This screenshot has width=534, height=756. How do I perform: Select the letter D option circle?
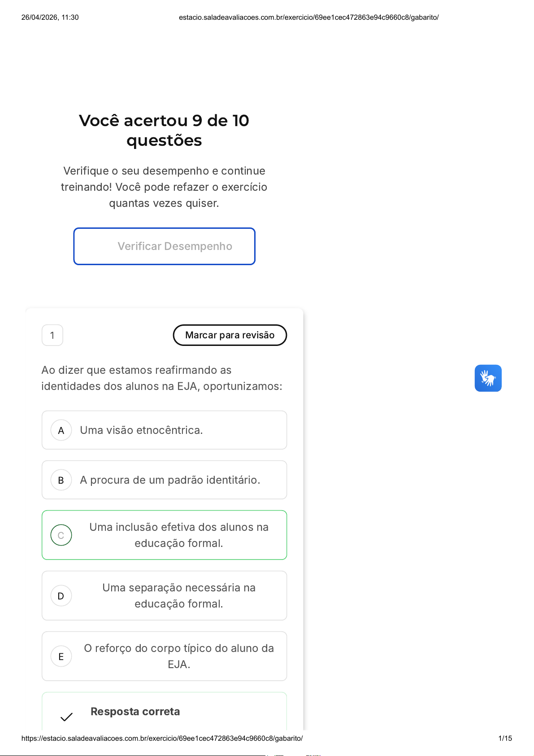[61, 596]
